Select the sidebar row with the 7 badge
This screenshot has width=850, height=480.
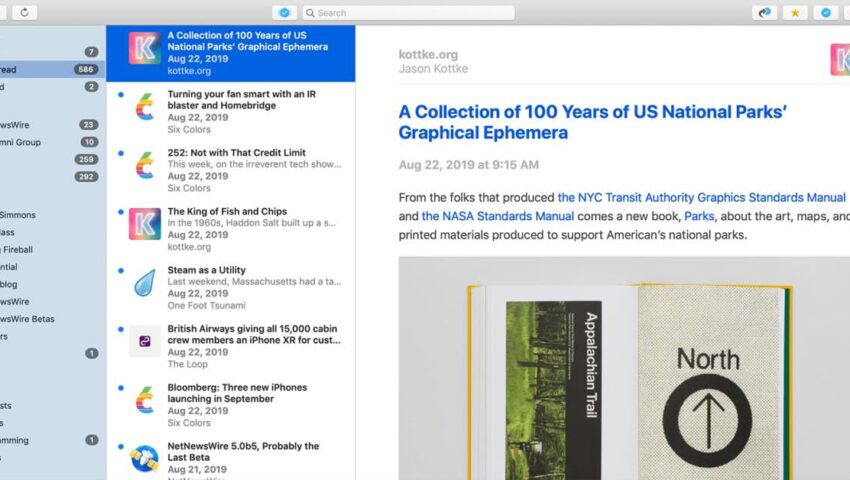tap(51, 52)
